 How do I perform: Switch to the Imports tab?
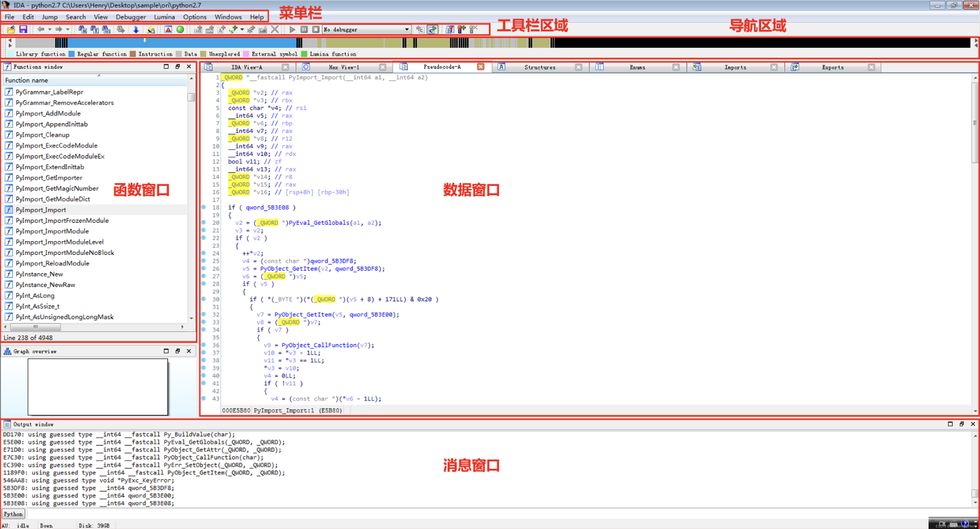tap(735, 67)
